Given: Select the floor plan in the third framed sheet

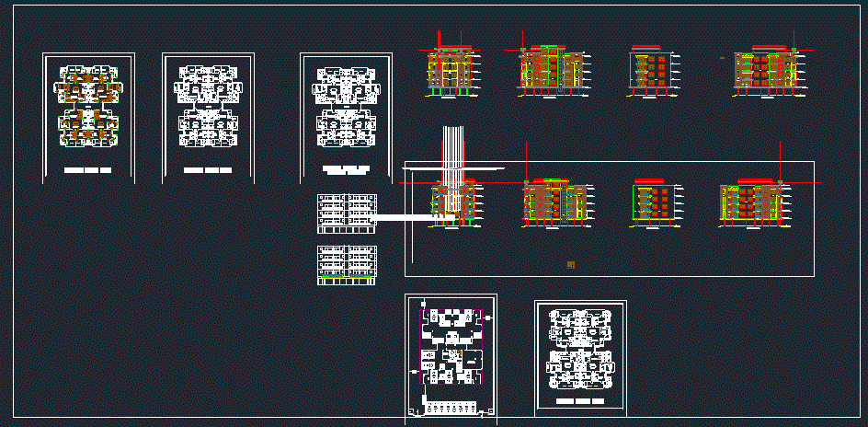Looking at the screenshot, I should tap(346, 106).
